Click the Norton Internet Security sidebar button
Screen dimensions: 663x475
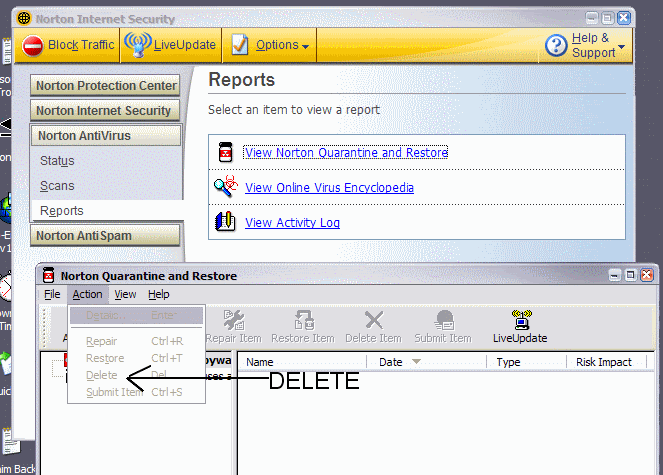(105, 110)
